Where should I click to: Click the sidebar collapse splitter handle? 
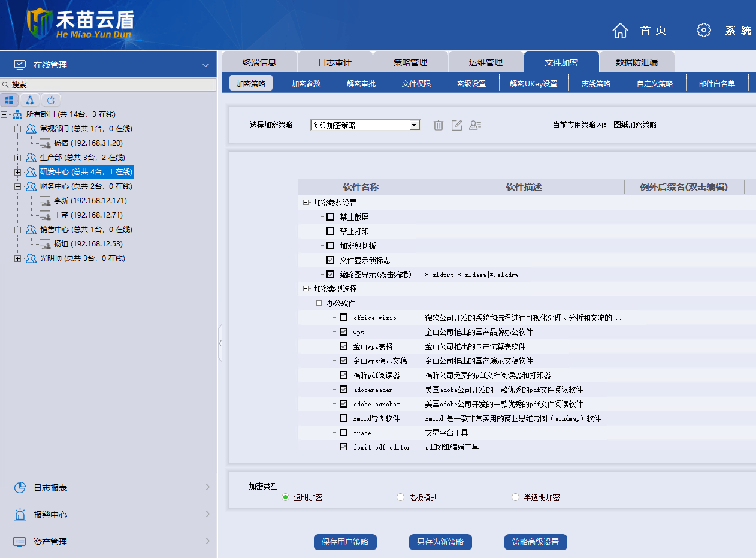pyautogui.click(x=220, y=343)
